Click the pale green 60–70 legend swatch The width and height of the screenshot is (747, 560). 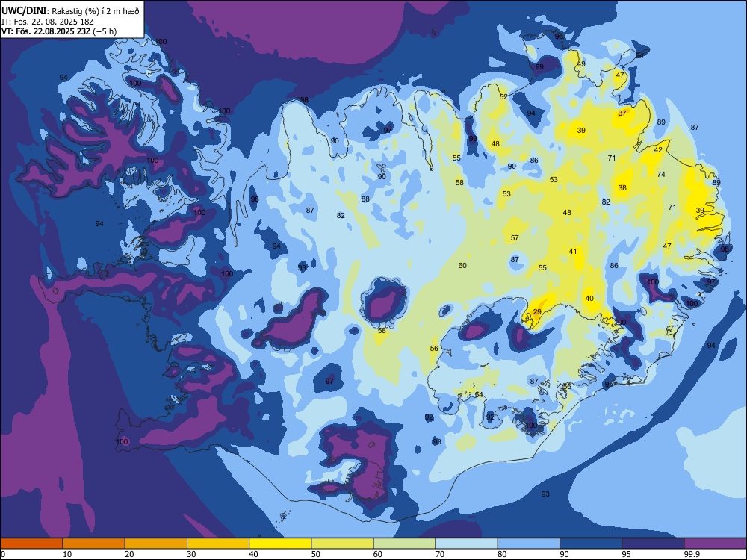pos(404,544)
